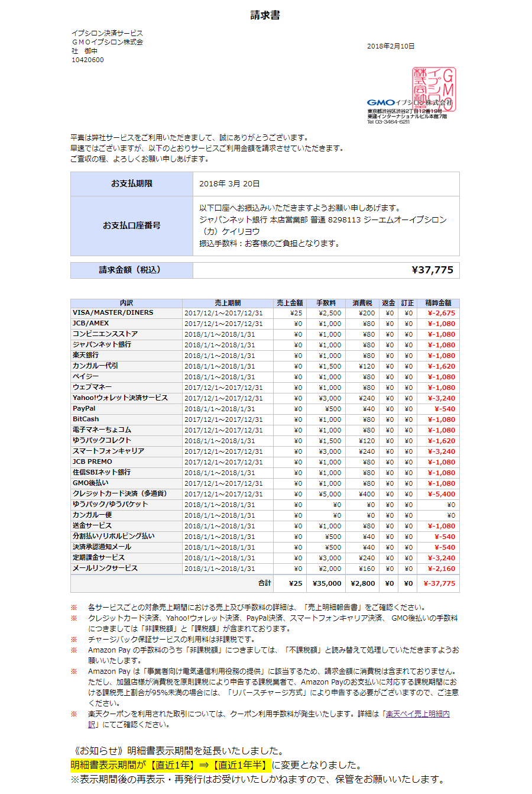Select the ジャパンネット銀行 row label
Screen dimensions: 532x794
pyautogui.click(x=102, y=344)
